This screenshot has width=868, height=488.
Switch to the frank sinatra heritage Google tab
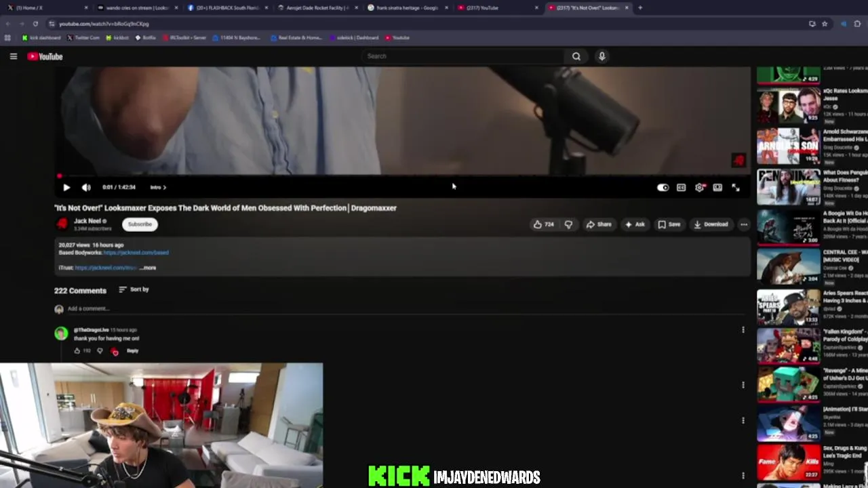click(x=408, y=7)
